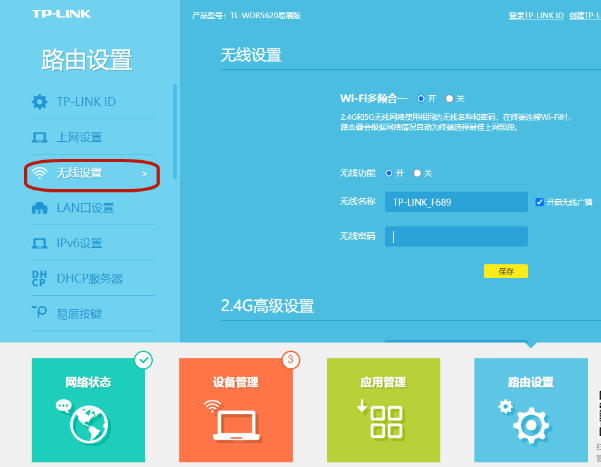Image resolution: width=601 pixels, height=467 pixels.
Task: Open the 设备管理 tile
Action: tap(236, 410)
